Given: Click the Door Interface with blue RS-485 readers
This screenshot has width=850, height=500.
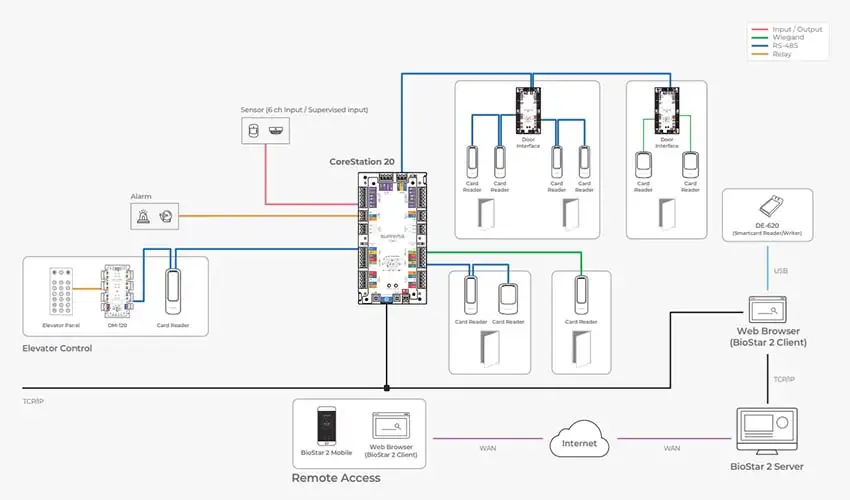Looking at the screenshot, I should click(528, 111).
